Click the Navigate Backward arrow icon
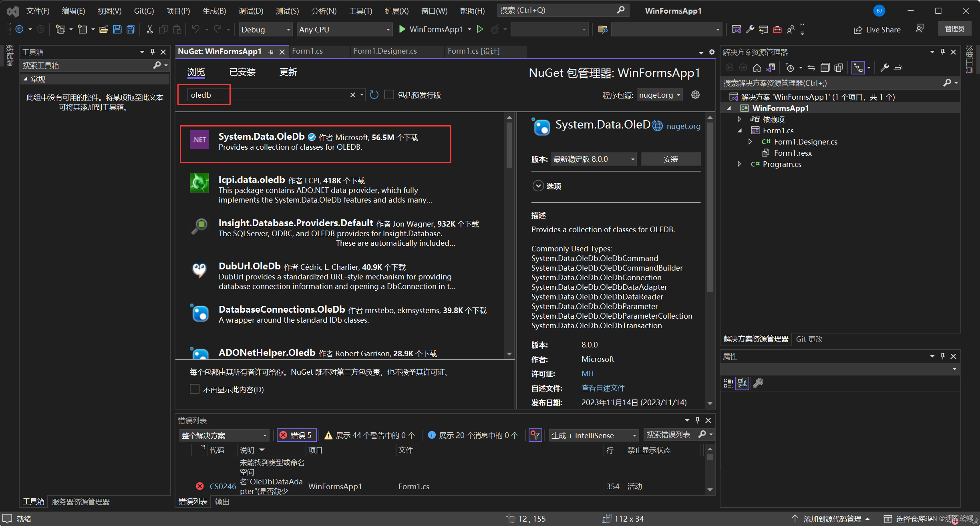The image size is (980, 526). pyautogui.click(x=19, y=29)
